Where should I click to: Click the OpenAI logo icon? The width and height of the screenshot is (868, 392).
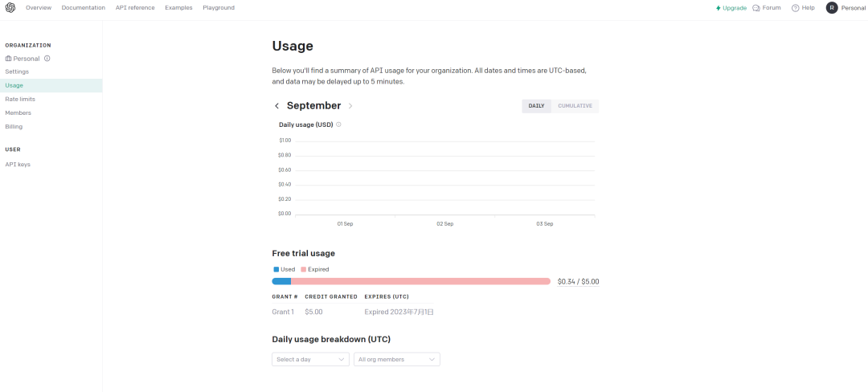[x=10, y=7]
